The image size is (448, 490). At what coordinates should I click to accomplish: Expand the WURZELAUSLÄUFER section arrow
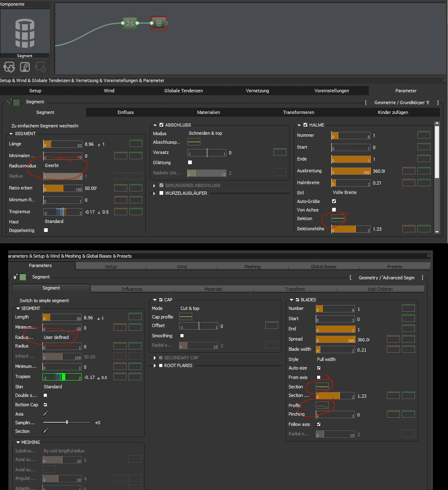(x=155, y=193)
